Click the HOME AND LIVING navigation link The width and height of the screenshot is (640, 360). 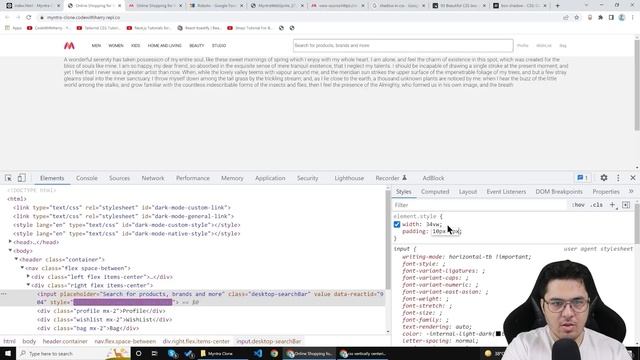(x=164, y=46)
